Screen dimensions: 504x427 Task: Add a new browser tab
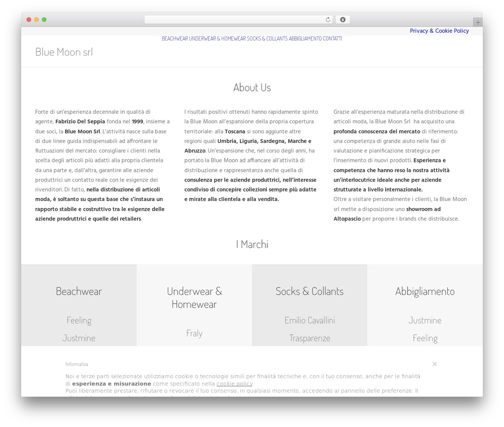pyautogui.click(x=478, y=22)
